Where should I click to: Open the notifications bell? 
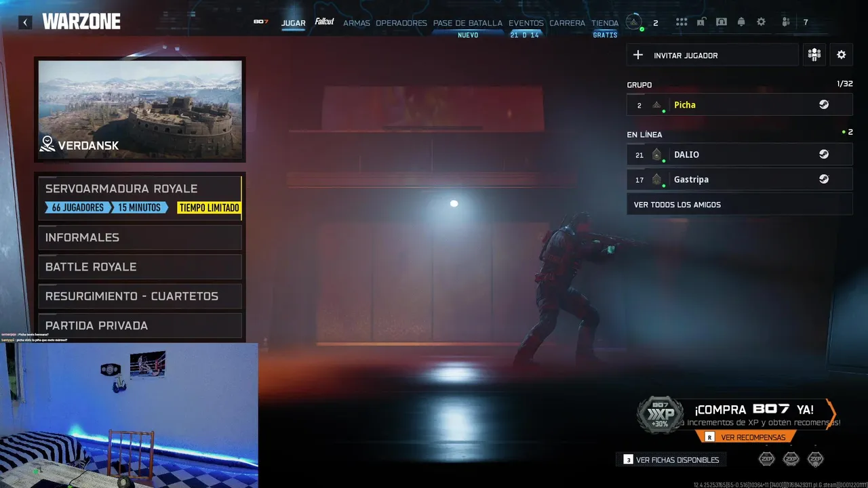click(x=741, y=22)
